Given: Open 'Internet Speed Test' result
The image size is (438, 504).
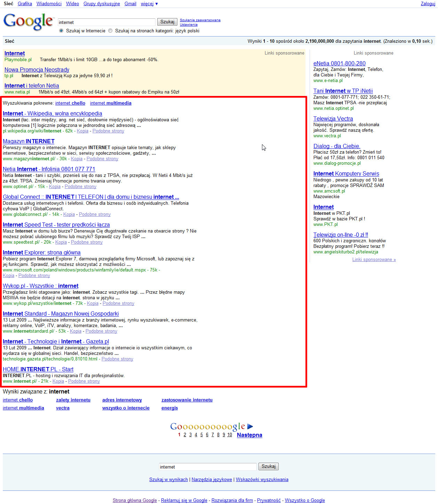Looking at the screenshot, I should point(56,225).
